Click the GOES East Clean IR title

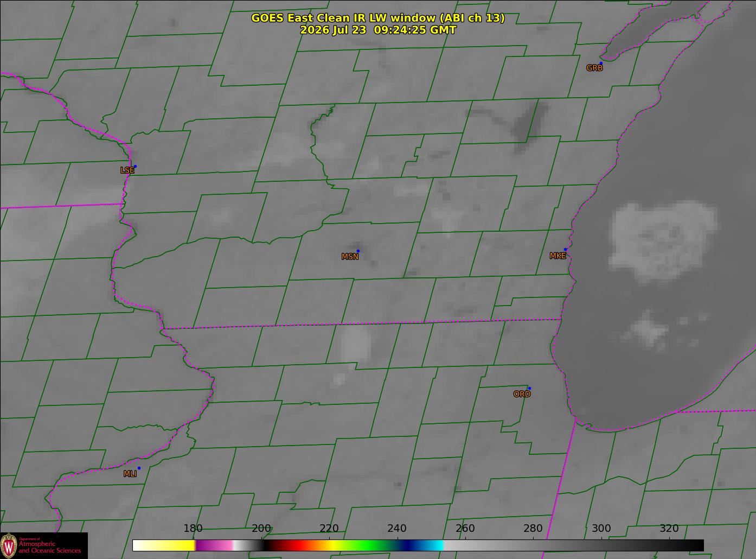(377, 18)
